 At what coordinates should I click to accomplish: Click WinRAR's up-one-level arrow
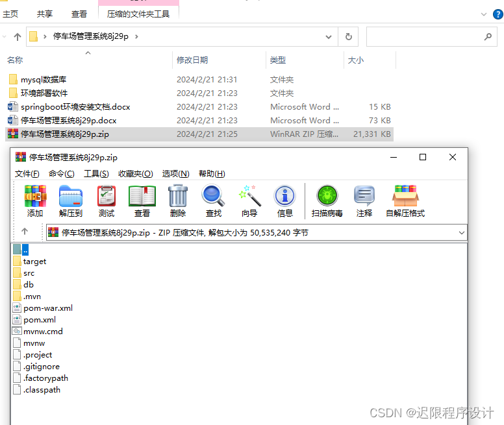pyautogui.click(x=25, y=232)
